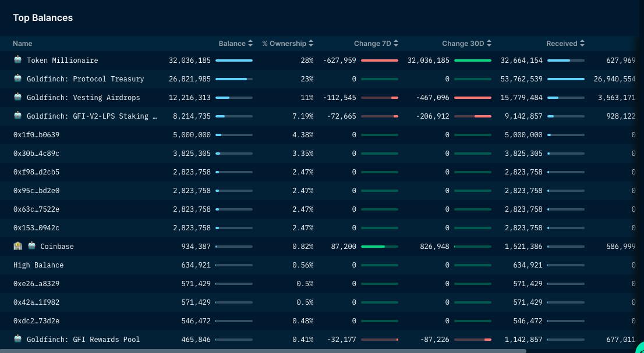Viewport: 644px width, 353px height.
Task: Select 7D change value -112,545
Action: pos(339,98)
